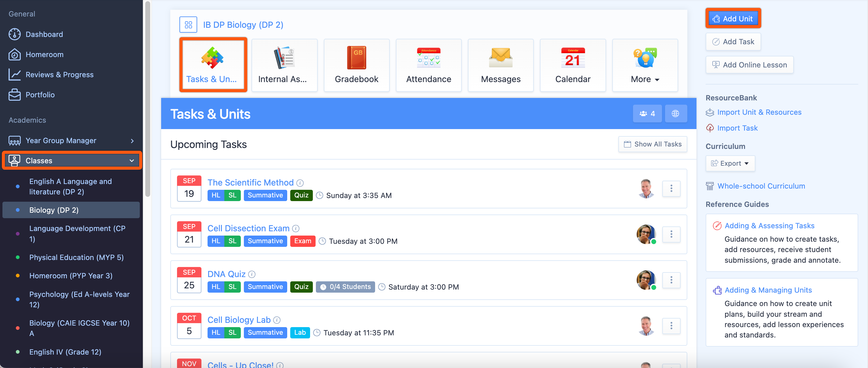Image resolution: width=868 pixels, height=368 pixels.
Task: Expand the More dropdown tile
Action: click(645, 65)
